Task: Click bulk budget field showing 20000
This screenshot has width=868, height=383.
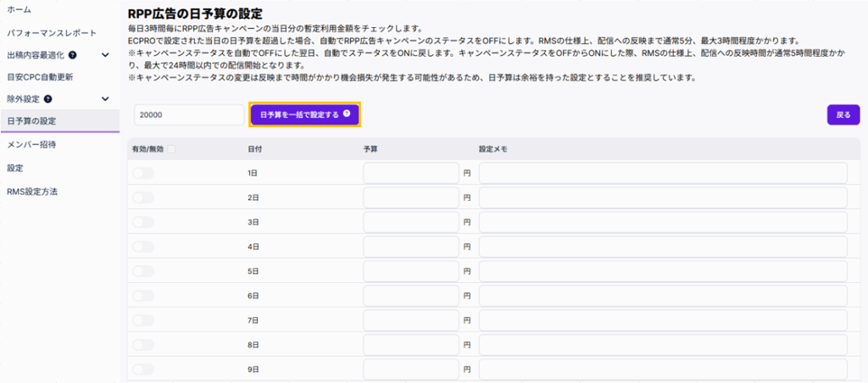Action: click(189, 114)
